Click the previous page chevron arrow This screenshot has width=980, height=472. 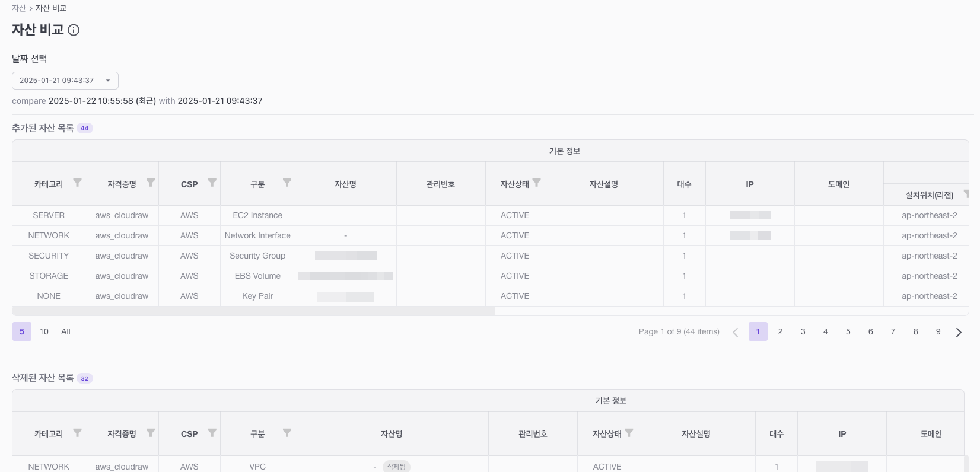(736, 332)
